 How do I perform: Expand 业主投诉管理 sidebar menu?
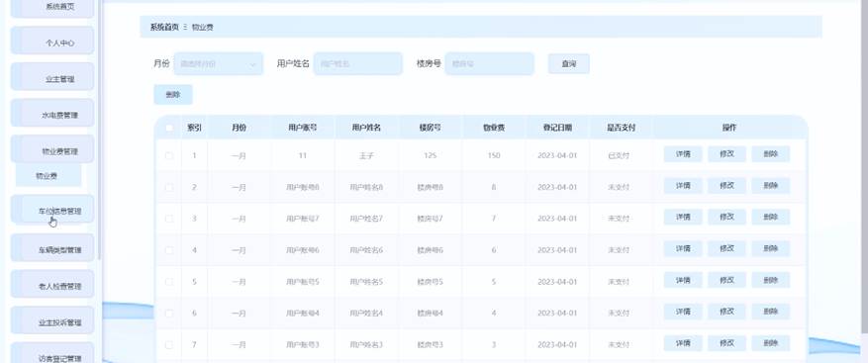52,320
